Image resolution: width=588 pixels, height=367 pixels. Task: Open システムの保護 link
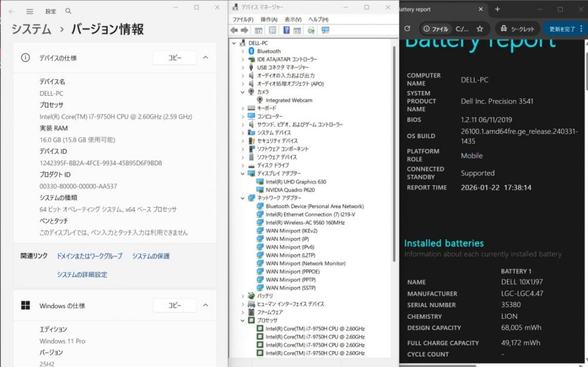point(151,256)
